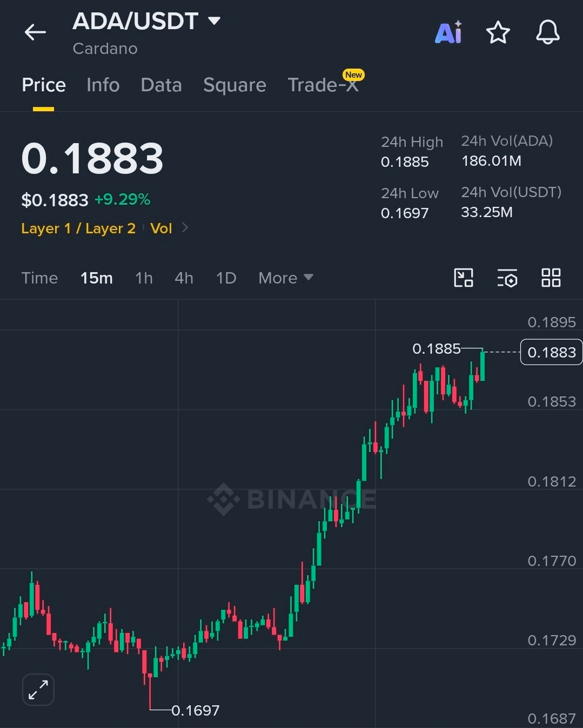Expand the More timeframes dropdown
The width and height of the screenshot is (583, 728).
point(286,278)
